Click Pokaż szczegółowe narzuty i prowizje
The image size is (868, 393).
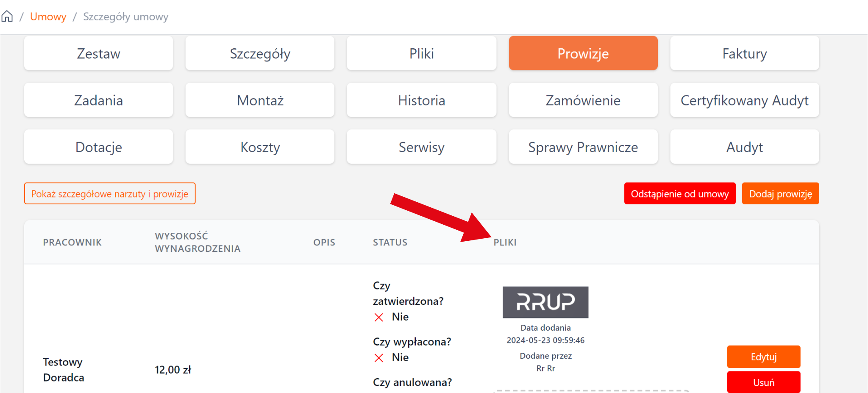pos(110,194)
